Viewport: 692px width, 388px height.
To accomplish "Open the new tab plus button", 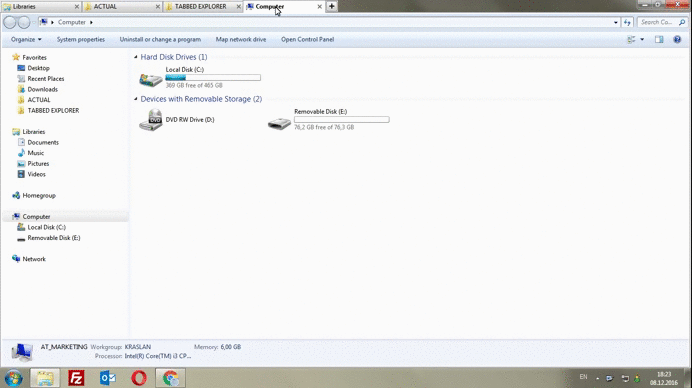I will click(x=331, y=7).
